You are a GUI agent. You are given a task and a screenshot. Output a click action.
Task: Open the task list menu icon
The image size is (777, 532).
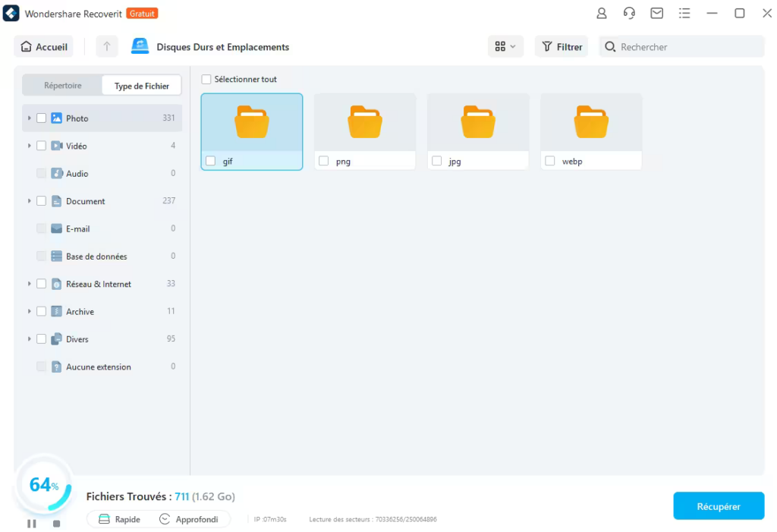tap(684, 14)
